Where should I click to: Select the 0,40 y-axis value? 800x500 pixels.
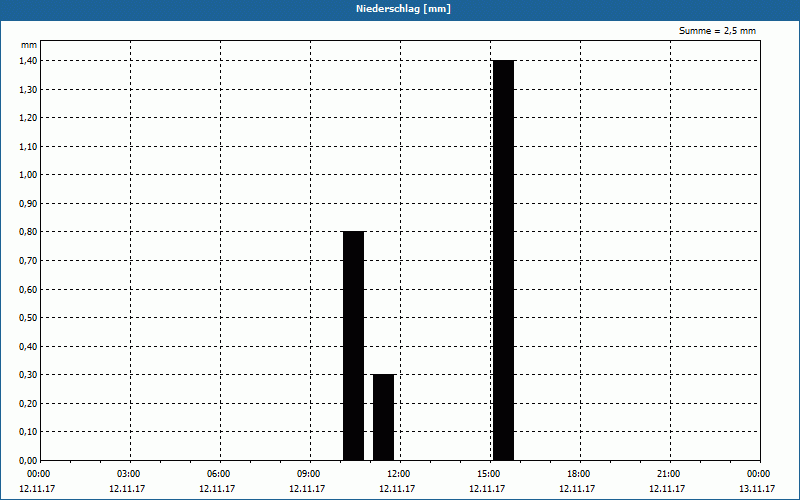click(28, 346)
